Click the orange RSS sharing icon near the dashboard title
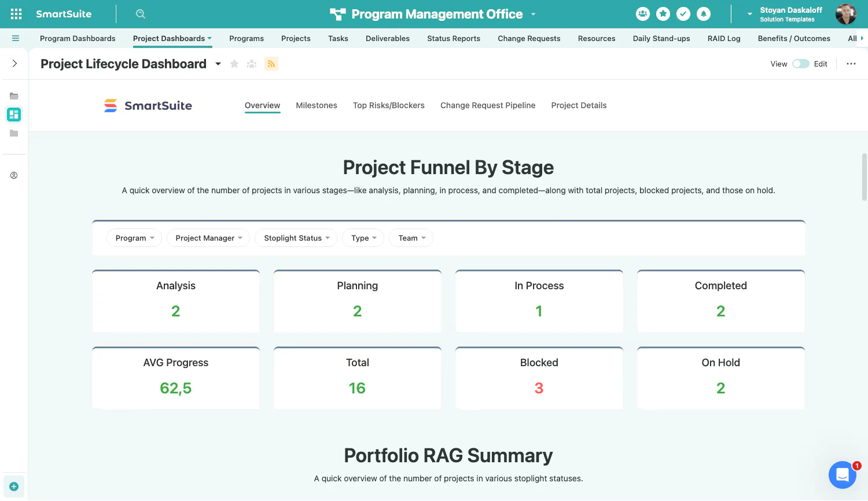The height and width of the screenshot is (501, 868). click(x=271, y=64)
